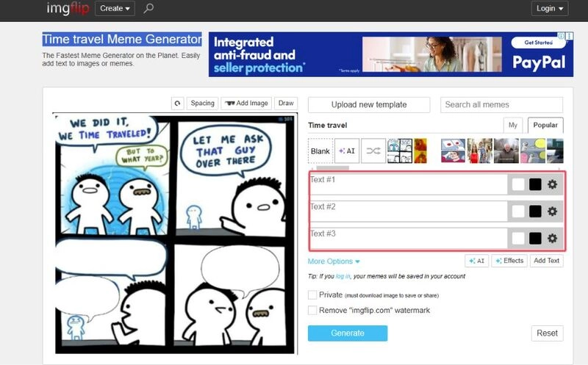Click the rotate image icon
Viewport: 588px width, 365px height.
click(x=177, y=103)
